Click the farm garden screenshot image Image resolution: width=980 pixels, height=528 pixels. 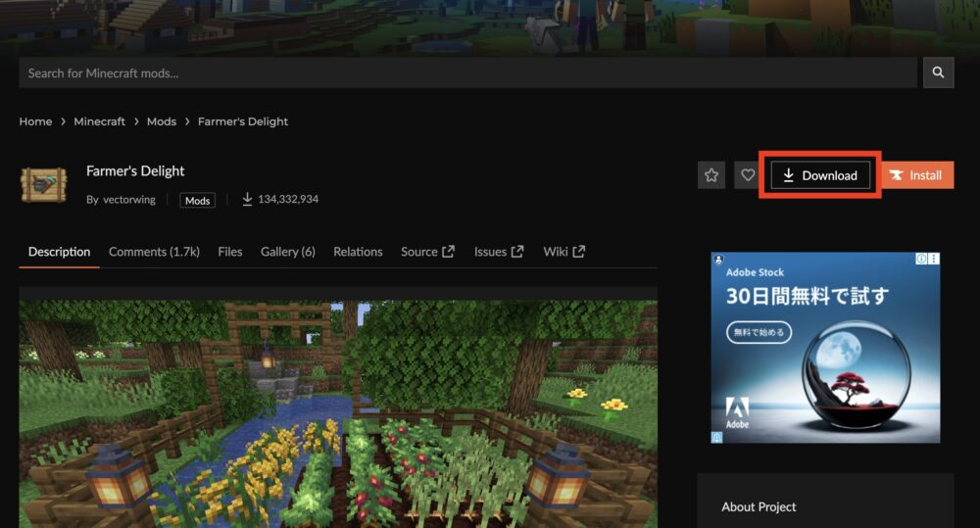338,413
